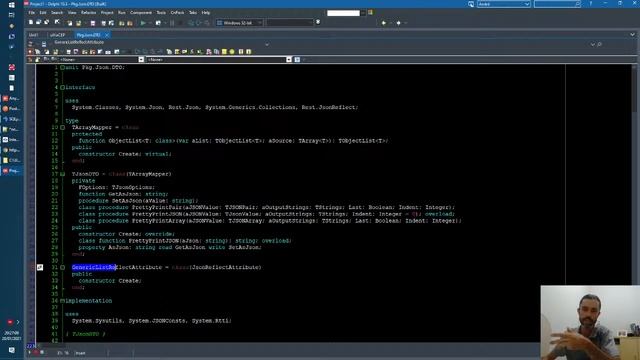The image size is (640, 360).
Task: Close the Pkg.Json.DTO tab
Action: tap(107, 36)
